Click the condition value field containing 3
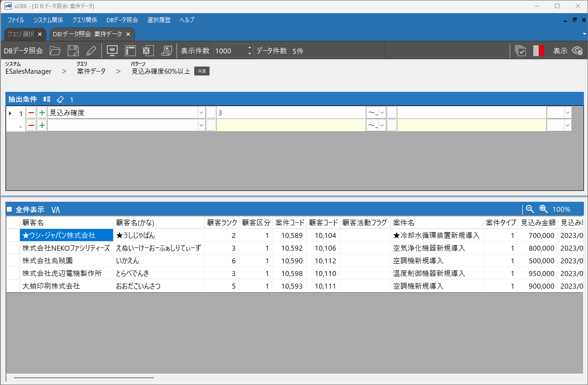This screenshot has width=588, height=385. tap(291, 113)
